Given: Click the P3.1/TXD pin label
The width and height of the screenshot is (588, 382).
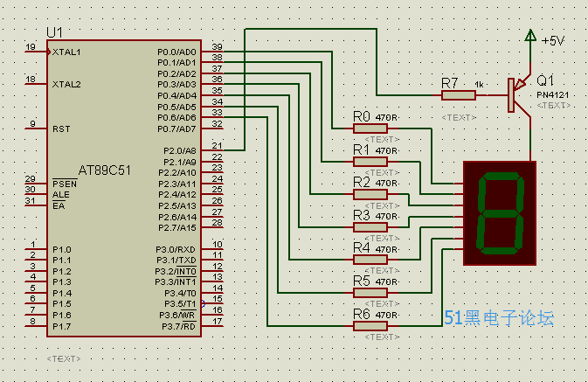Looking at the screenshot, I should [x=176, y=260].
